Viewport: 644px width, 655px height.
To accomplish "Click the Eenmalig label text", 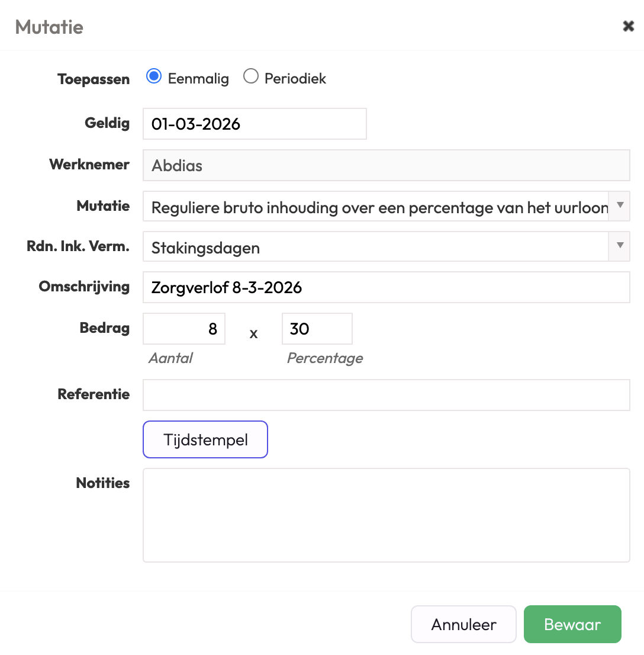I will point(198,79).
